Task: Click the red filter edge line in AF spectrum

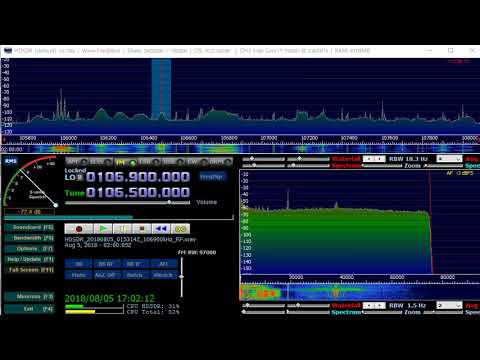Action: [430, 222]
